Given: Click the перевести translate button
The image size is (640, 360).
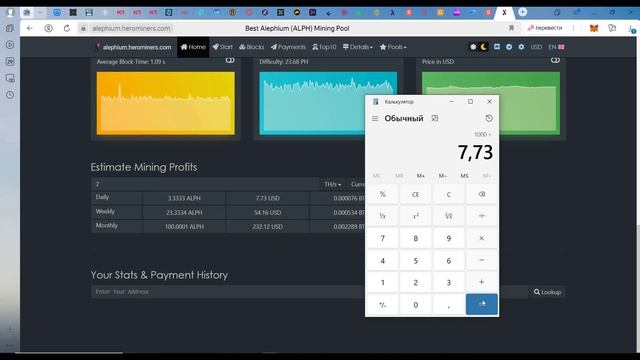Looking at the screenshot, I should 545,28.
